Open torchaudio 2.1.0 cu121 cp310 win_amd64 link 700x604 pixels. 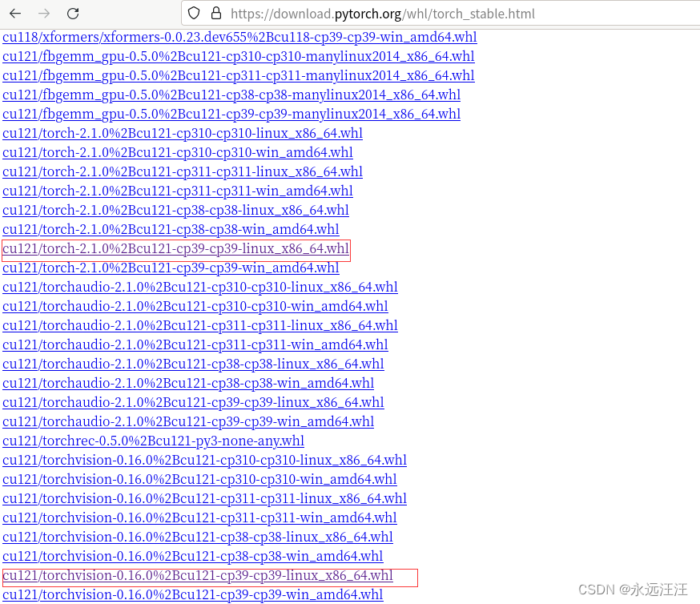click(195, 306)
